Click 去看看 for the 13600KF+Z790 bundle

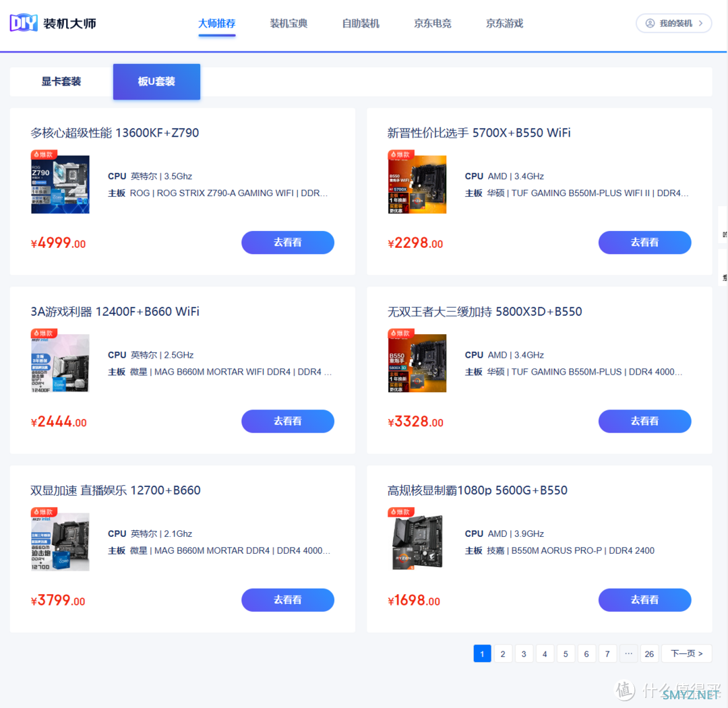tap(288, 243)
